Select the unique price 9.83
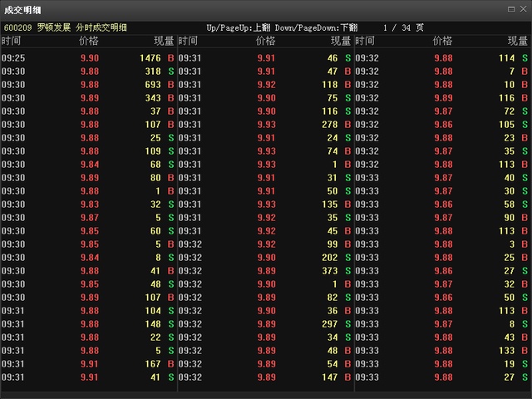Screen dimensions: 532x399 coord(90,204)
